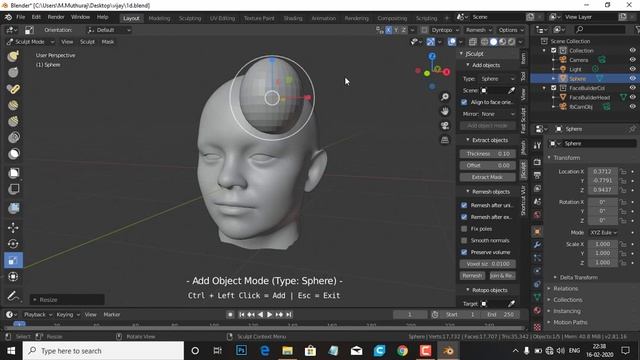Viewport: 640px width, 360px height.
Task: Select the Transform tool
Action: pos(13,276)
